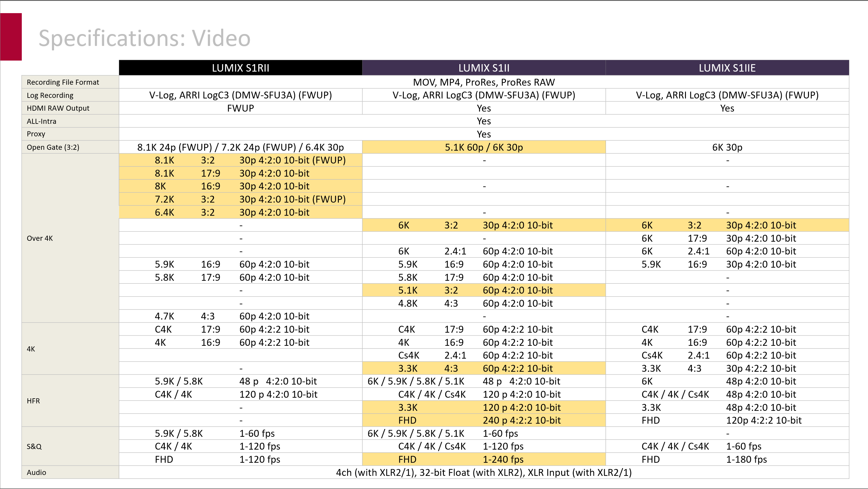
Task: Click '6K 48p 4:2:0 10-bit' in S1IIE column
Action: point(727,381)
